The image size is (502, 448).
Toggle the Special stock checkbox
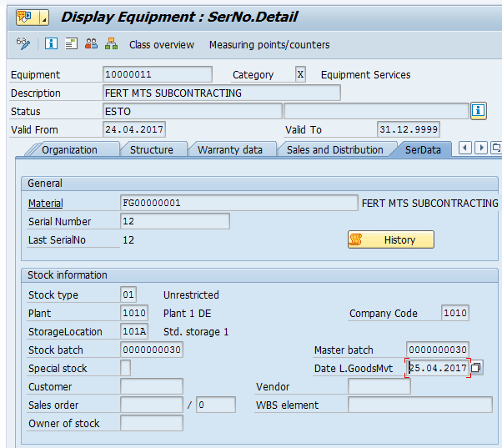coord(126,368)
